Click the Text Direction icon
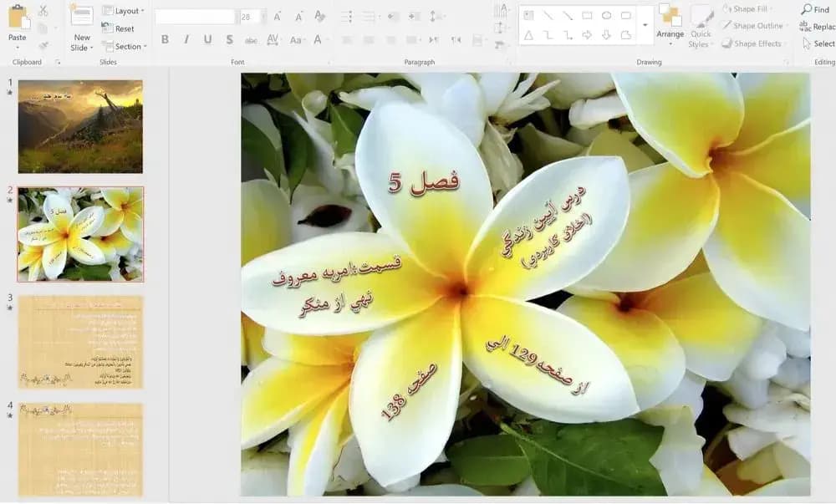836x504 pixels. (501, 10)
